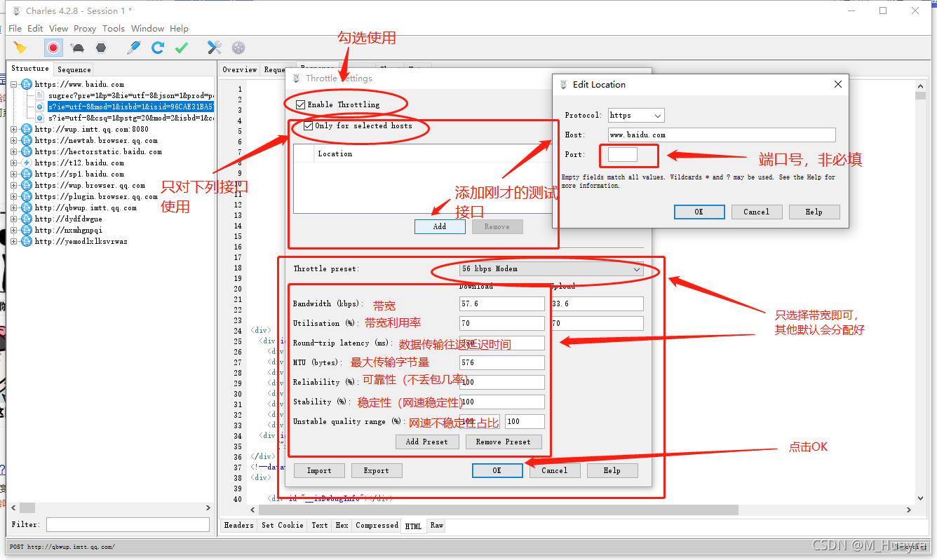Click OK in Throttle Settings
The image size is (937, 560).
click(497, 470)
